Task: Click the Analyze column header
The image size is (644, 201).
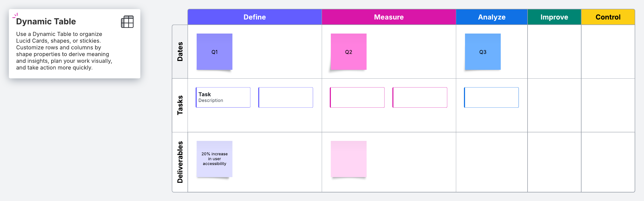Action: pyautogui.click(x=492, y=17)
